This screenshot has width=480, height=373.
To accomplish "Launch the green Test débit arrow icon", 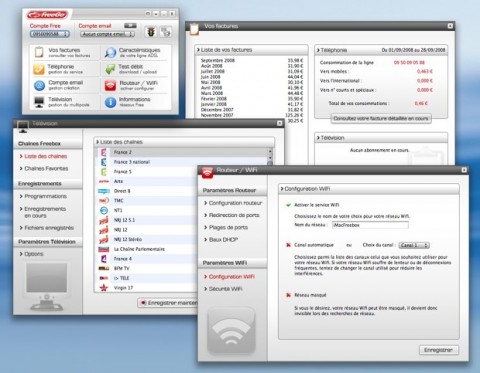I will click(110, 69).
